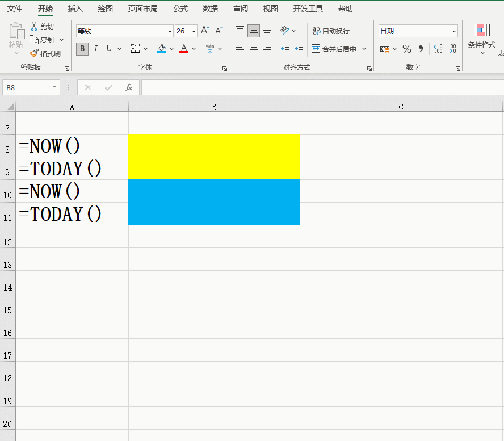
Task: Open the number group dialog launcher
Action: tap(457, 69)
